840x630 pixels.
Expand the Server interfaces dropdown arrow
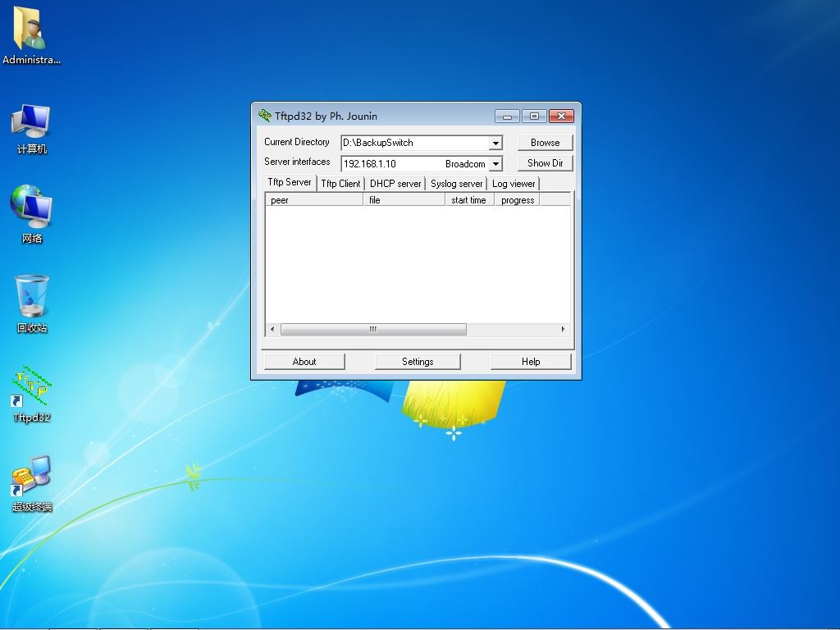[x=495, y=163]
